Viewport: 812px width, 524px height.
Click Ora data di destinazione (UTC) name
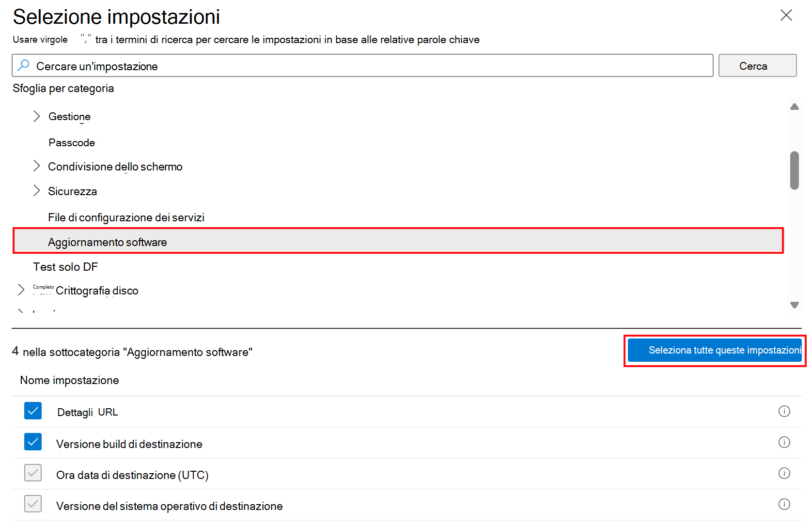132,475
